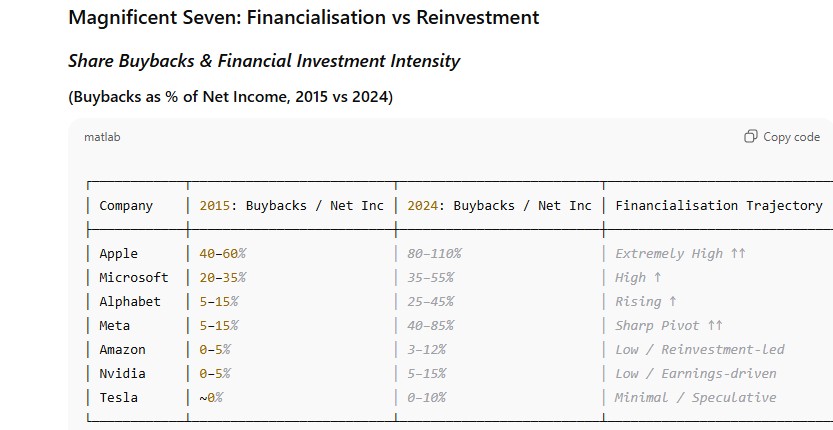Click the 2024 Buybacks / Net Inc header
The height and width of the screenshot is (430, 833).
point(499,206)
